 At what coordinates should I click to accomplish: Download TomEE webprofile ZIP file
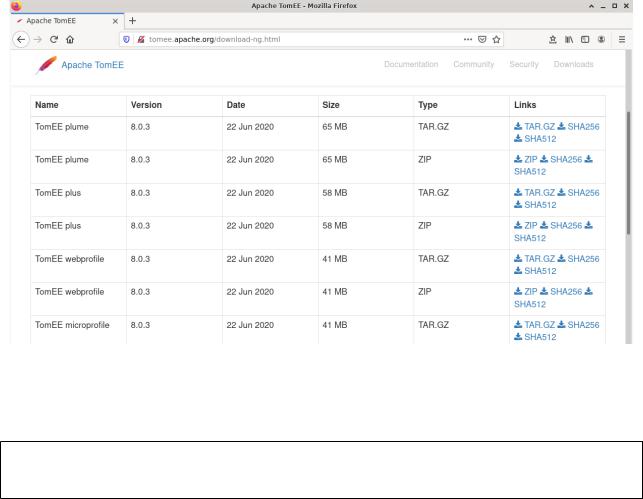(x=526, y=292)
